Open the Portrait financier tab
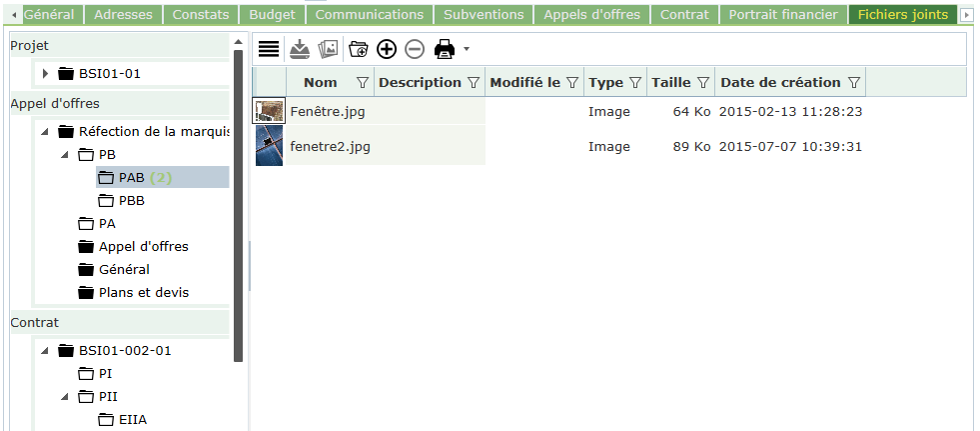 click(782, 15)
